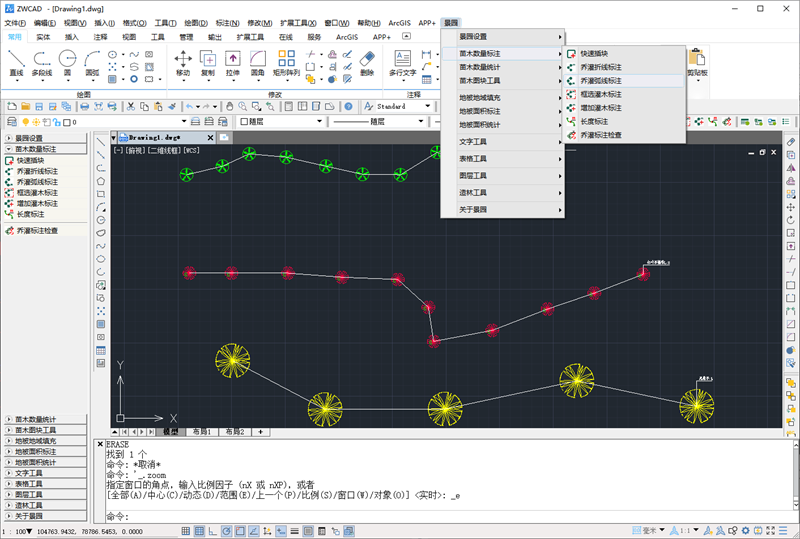
Task: Select the 直线 (Line) tool in ribbon
Action: 16,61
